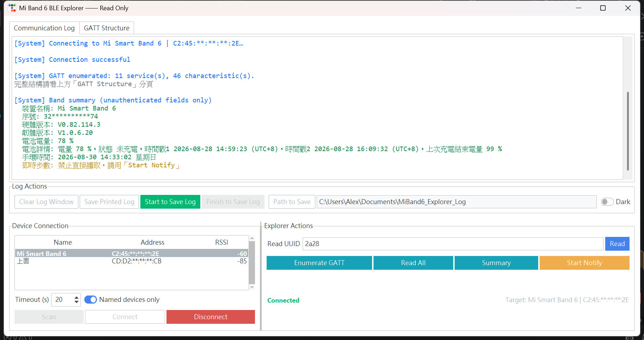The image size is (644, 340).
Task: Click the blue Read button
Action: 617,244
